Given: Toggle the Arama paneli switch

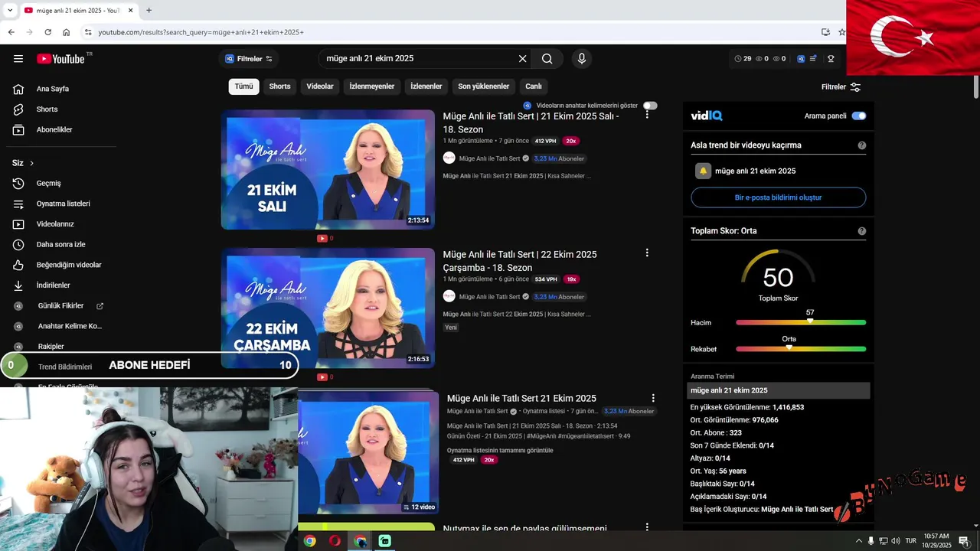Looking at the screenshot, I should (x=859, y=116).
